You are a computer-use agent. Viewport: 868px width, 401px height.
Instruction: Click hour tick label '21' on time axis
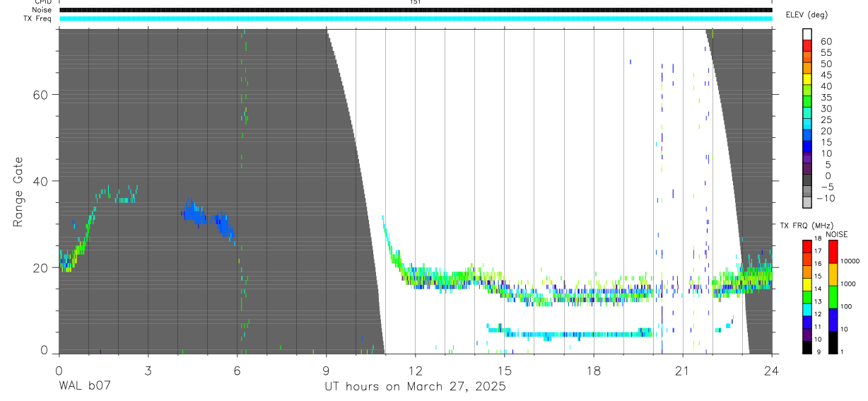[683, 371]
